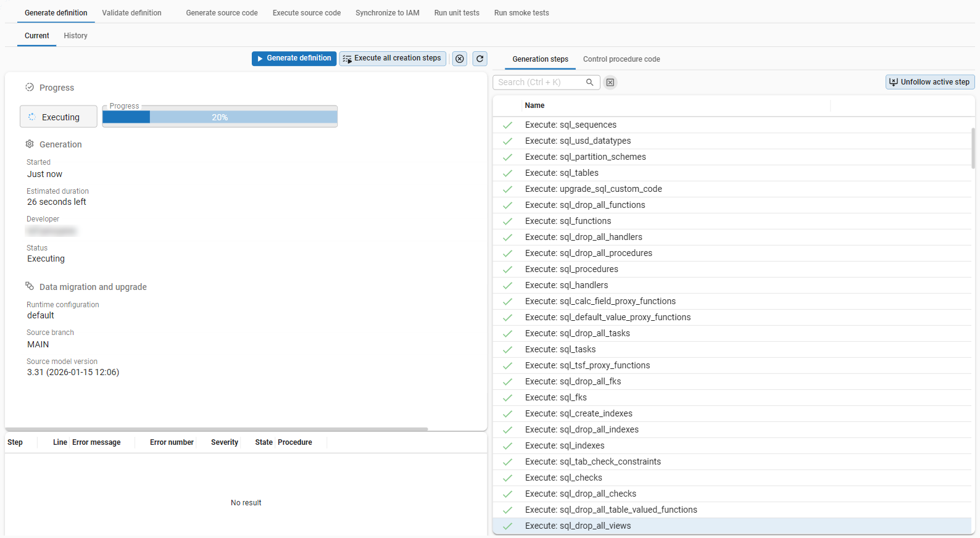Click the Generation gear icon
Image resolution: width=980 pixels, height=538 pixels.
pyautogui.click(x=30, y=144)
